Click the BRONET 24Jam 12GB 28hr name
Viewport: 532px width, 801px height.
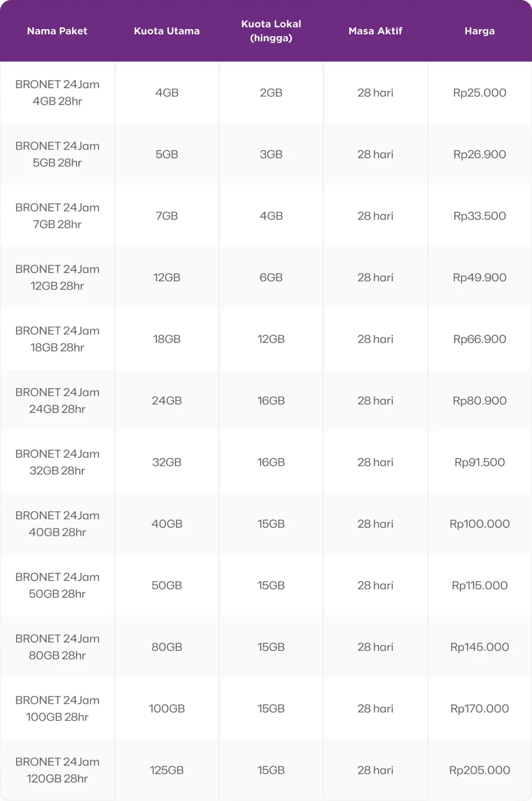(57, 277)
